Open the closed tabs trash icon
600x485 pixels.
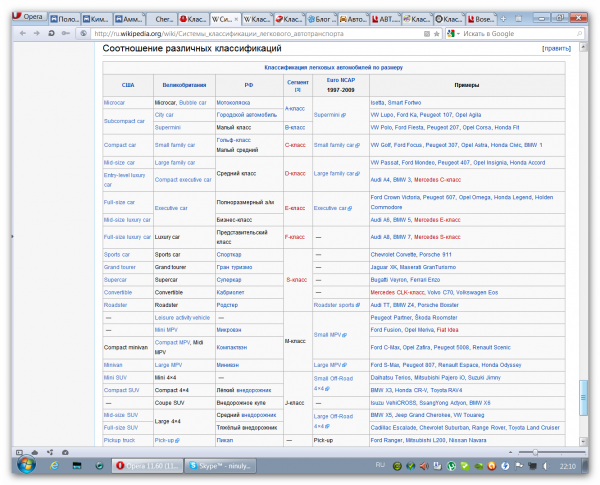tap(518, 18)
